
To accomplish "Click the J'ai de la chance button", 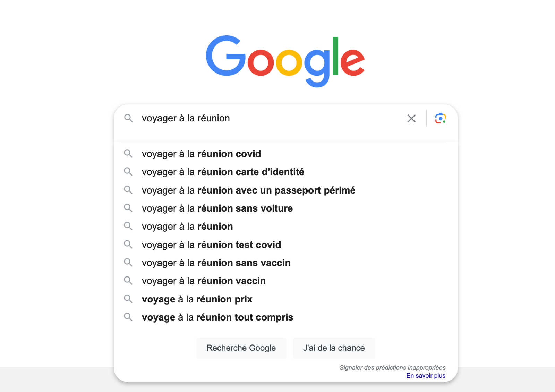I will point(334,348).
